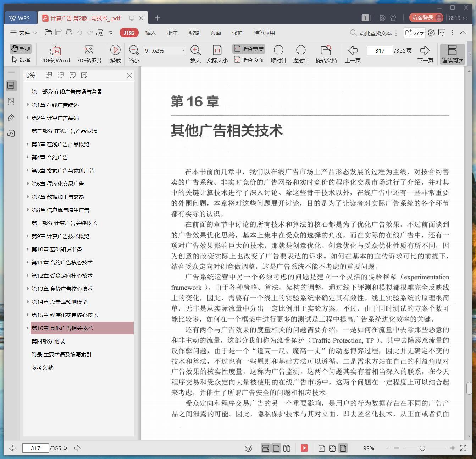
Task: Switch to the 特色应用 tab
Action: point(264,33)
